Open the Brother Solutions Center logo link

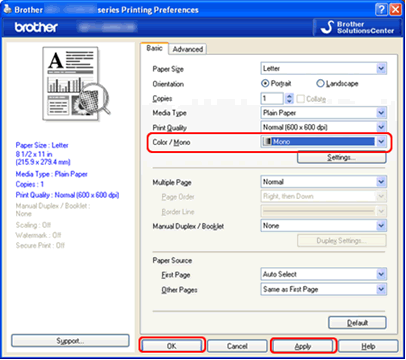[x=357, y=27]
